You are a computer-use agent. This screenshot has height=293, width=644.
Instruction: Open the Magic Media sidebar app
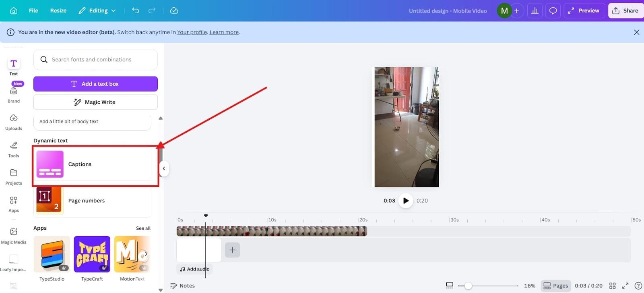pos(14,236)
